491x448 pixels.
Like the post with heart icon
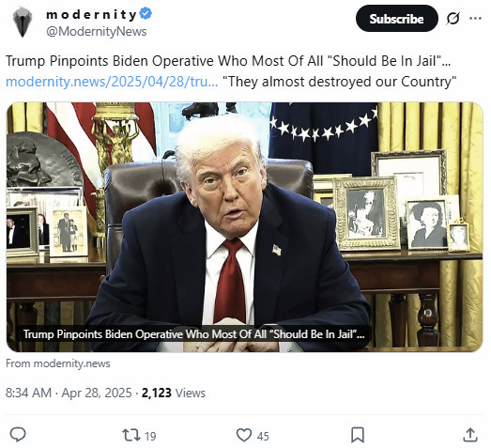pyautogui.click(x=243, y=435)
